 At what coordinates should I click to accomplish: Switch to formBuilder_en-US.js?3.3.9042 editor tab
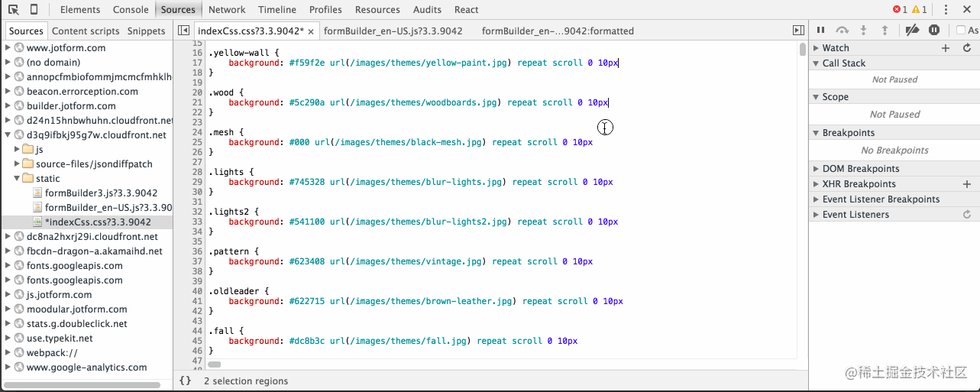pyautogui.click(x=393, y=31)
